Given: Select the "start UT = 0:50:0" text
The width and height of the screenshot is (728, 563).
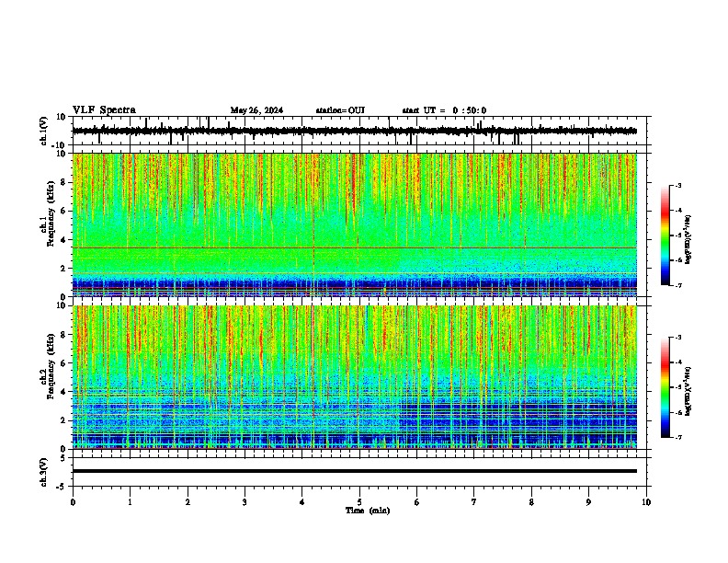Looking at the screenshot, I should point(444,110).
